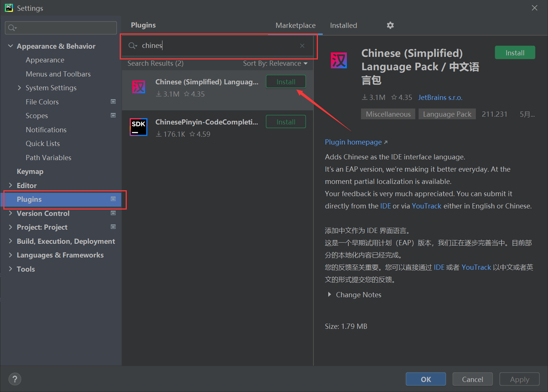Click the Language Pack tag

(x=447, y=114)
